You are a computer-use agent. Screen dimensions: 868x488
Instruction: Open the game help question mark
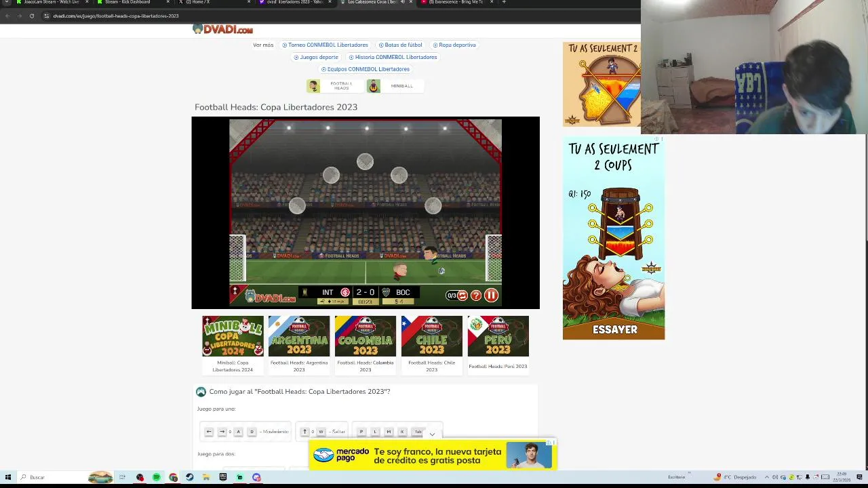click(x=476, y=296)
